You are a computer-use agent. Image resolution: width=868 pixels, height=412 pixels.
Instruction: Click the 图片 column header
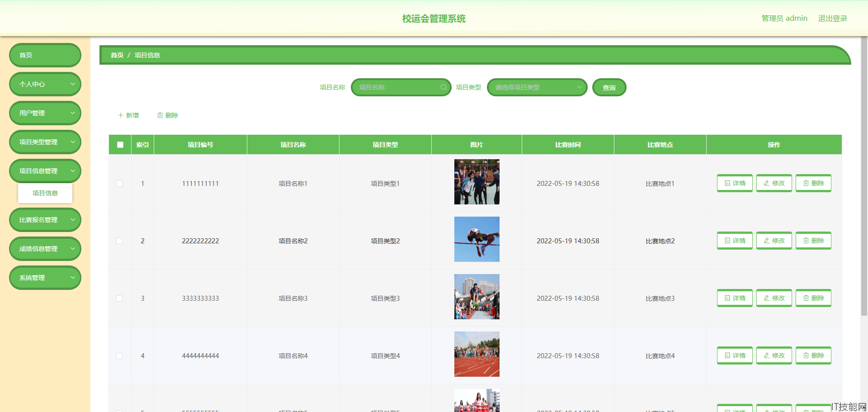point(476,145)
